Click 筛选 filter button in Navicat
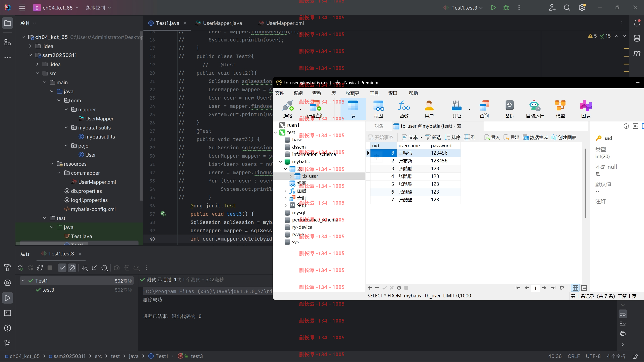Screen dimensions: 644x362 tap(433, 138)
